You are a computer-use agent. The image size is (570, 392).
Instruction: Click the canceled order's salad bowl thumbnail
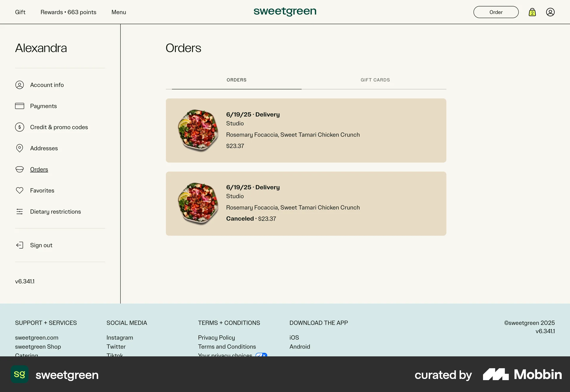(x=198, y=203)
